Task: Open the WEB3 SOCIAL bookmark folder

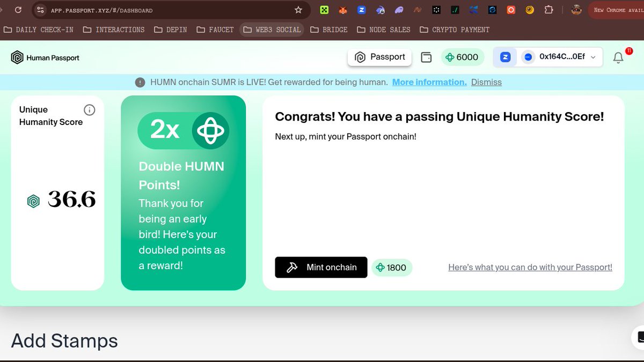Action: tap(272, 29)
